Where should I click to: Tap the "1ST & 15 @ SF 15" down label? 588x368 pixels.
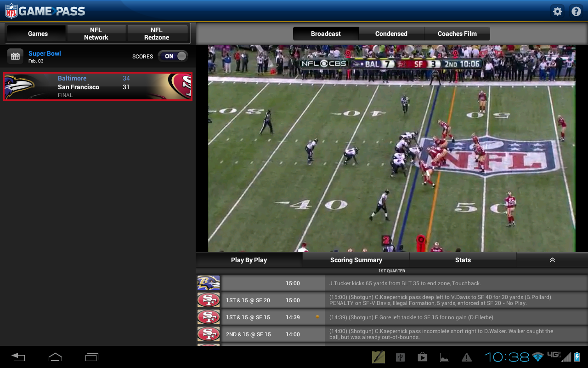[x=248, y=317]
